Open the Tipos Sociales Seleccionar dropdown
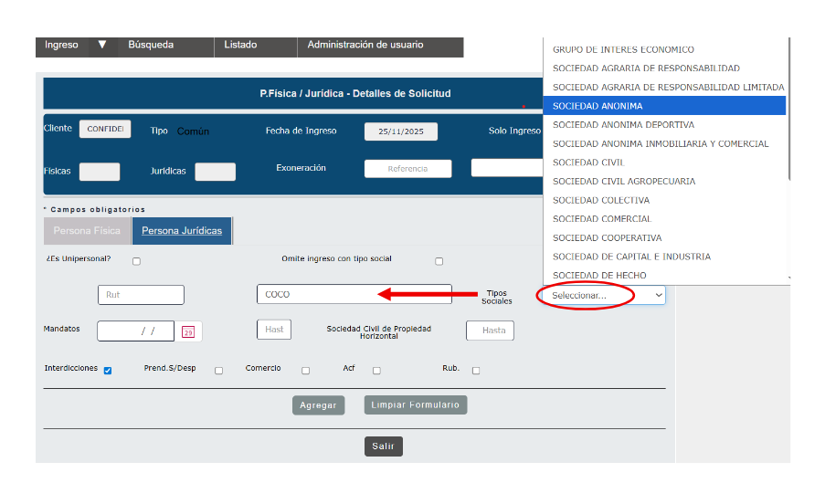The width and height of the screenshot is (825, 504). pyautogui.click(x=603, y=296)
